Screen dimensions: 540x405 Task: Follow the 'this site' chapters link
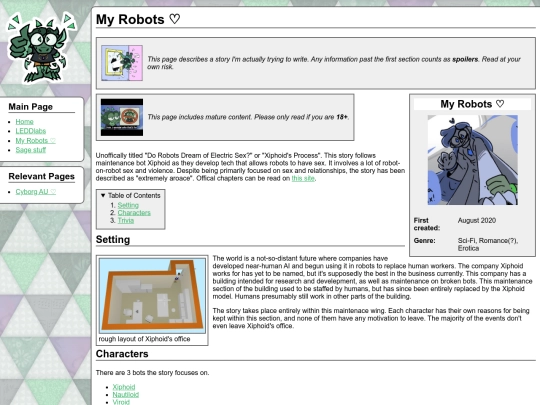pyautogui.click(x=303, y=178)
